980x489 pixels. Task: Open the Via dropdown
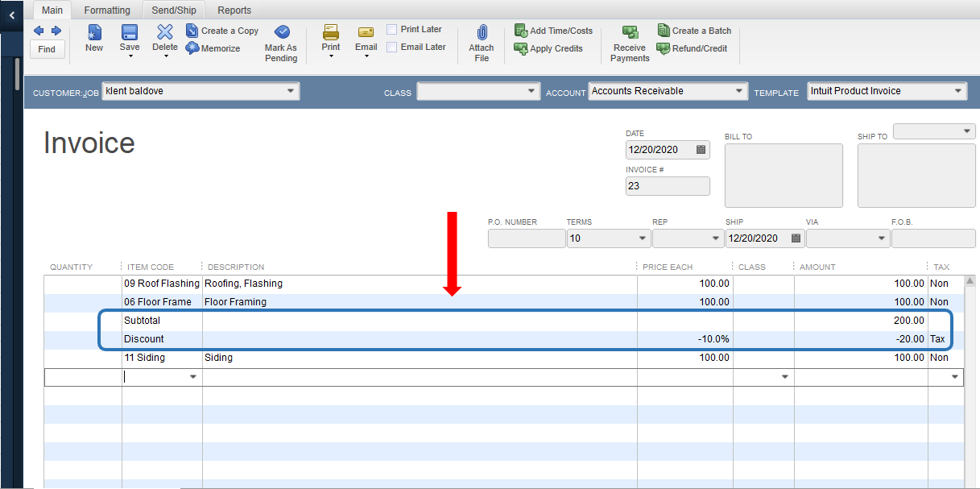(x=883, y=238)
